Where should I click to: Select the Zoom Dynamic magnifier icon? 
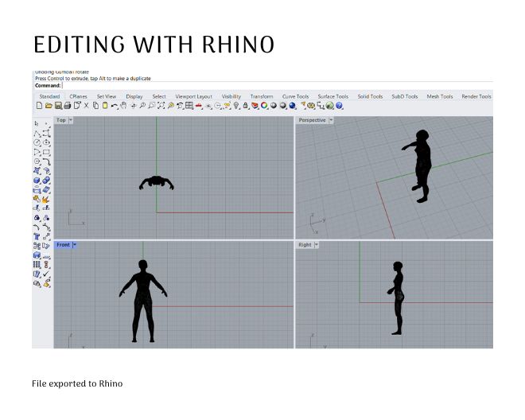142,106
